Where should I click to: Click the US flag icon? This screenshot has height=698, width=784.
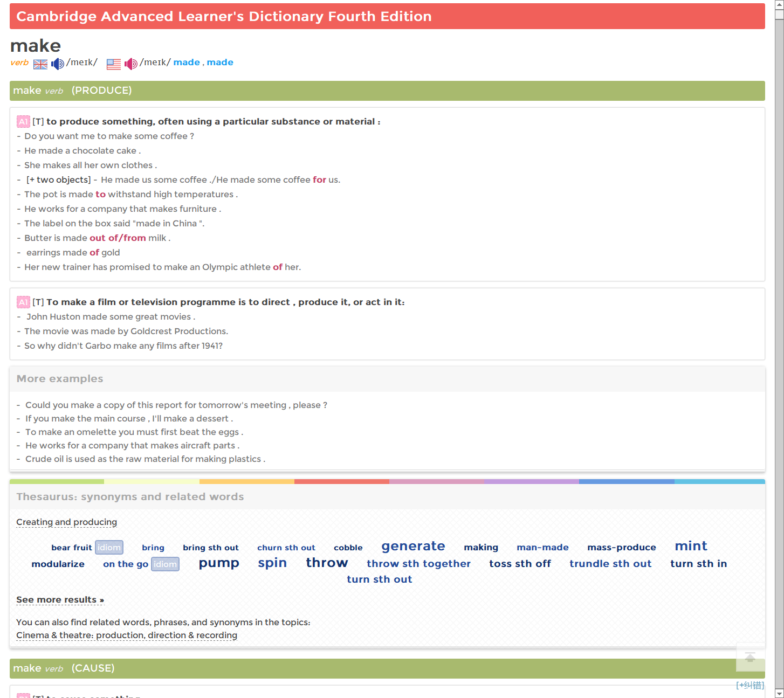point(114,64)
